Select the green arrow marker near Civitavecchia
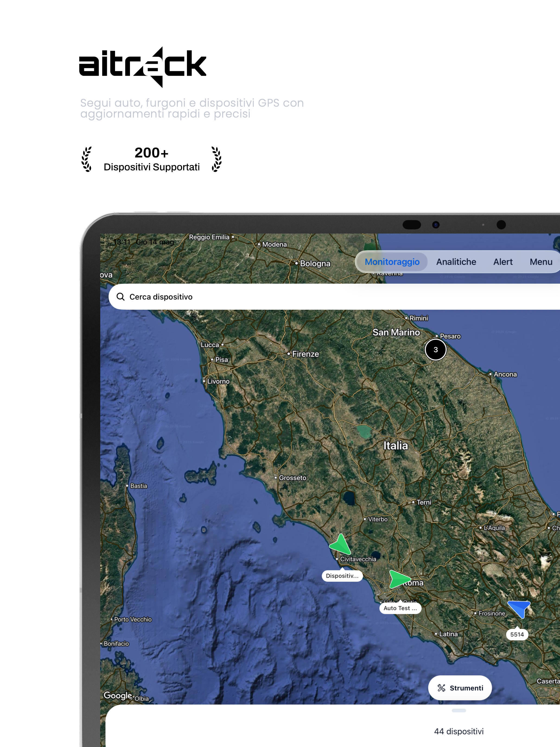Screen dimensions: 560x747 coord(341,545)
